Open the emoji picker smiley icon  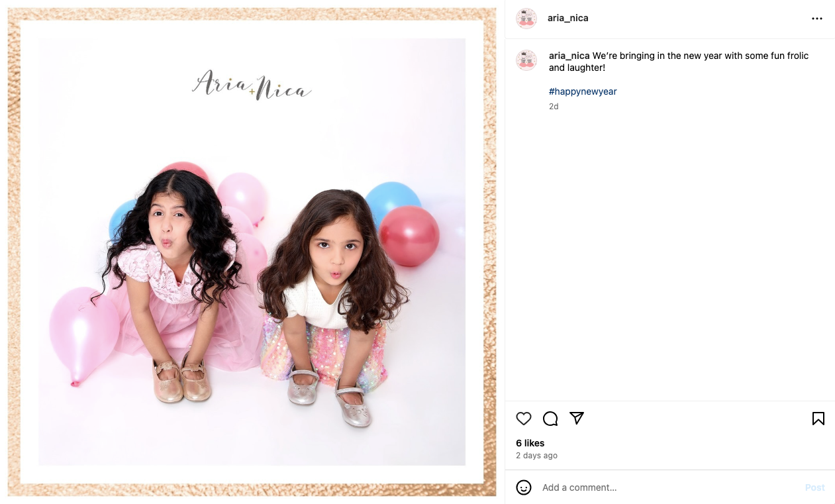tap(524, 487)
